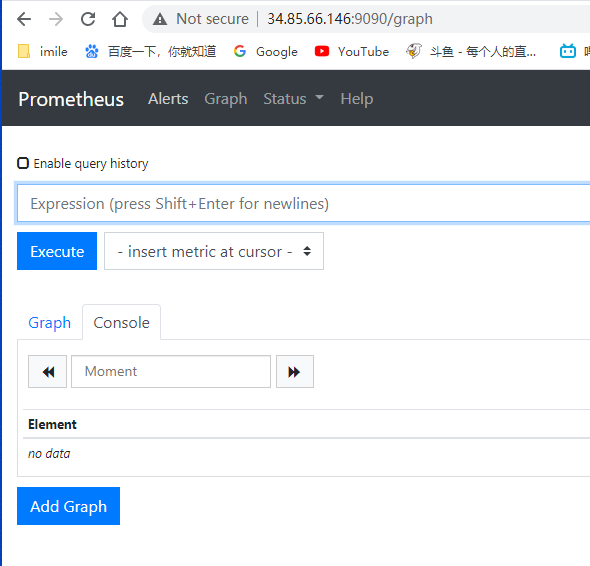
Task: Enable query history checkbox
Action: coord(23,163)
